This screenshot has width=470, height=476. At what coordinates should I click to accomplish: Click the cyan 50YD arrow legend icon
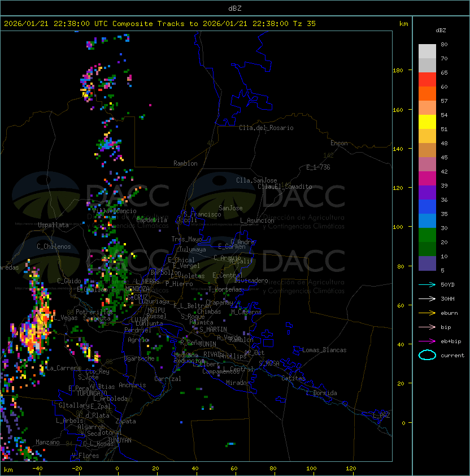point(427,284)
